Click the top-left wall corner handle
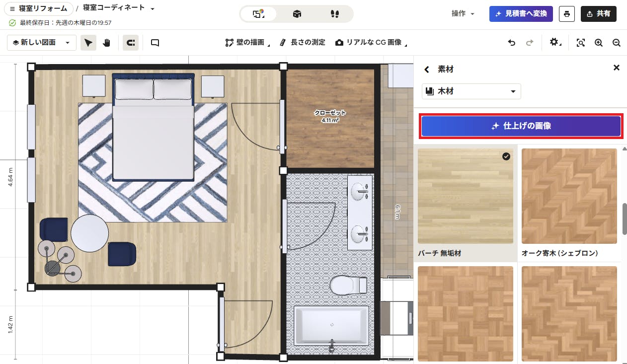Screen dimensions: 627x364 point(31,67)
